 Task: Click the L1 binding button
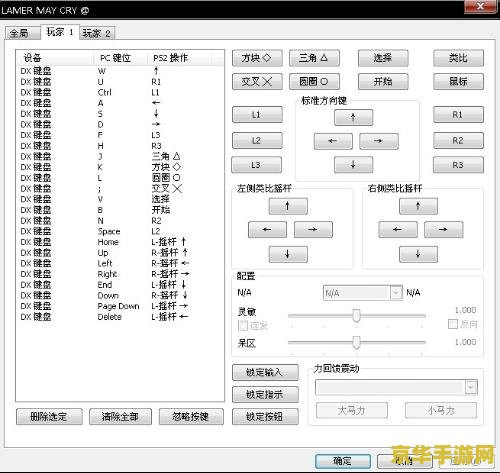pyautogui.click(x=257, y=115)
